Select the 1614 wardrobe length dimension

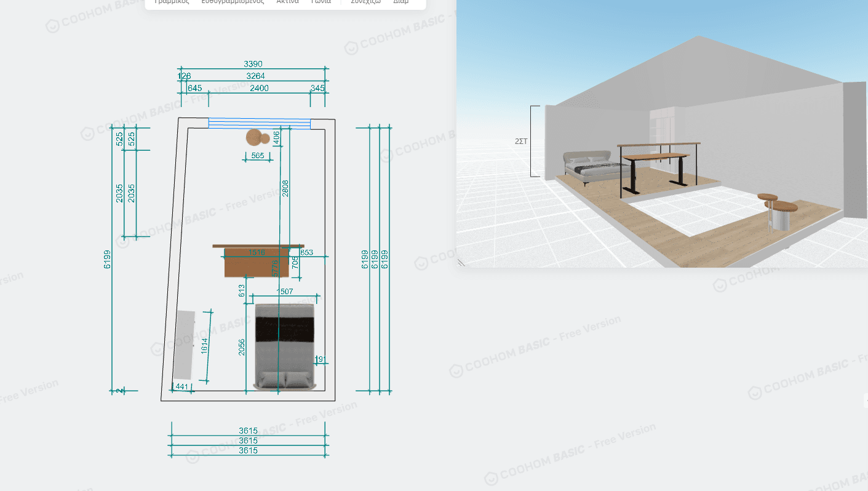[x=204, y=346]
